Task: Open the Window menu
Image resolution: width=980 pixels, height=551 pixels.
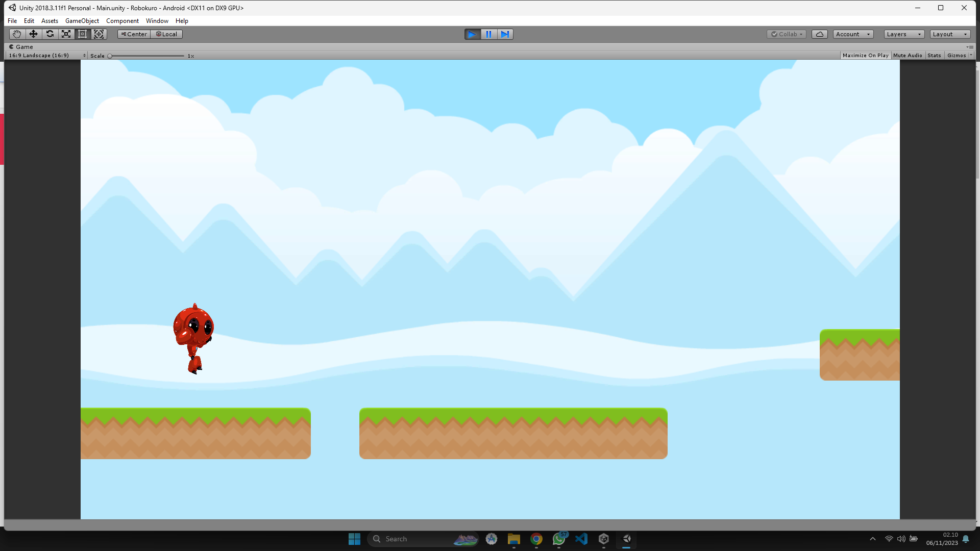Action: pos(157,21)
